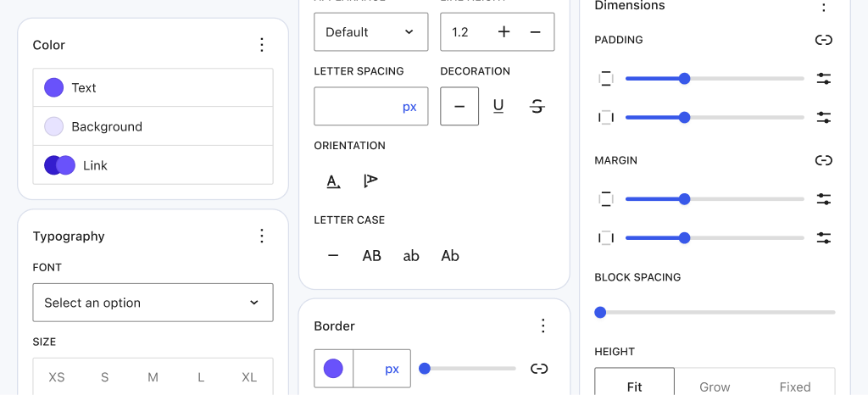Viewport: 868px width, 395px height.
Task: Select no text decoration
Action: pyautogui.click(x=459, y=106)
